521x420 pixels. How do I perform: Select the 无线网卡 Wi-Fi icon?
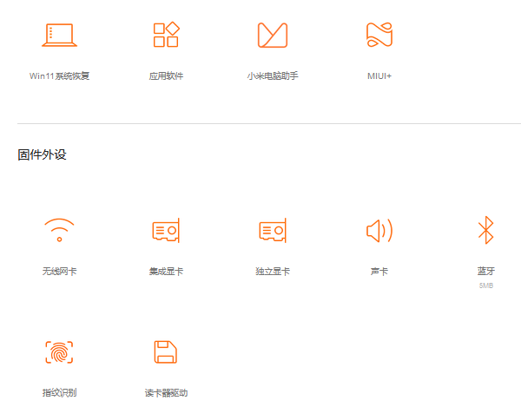tap(59, 231)
